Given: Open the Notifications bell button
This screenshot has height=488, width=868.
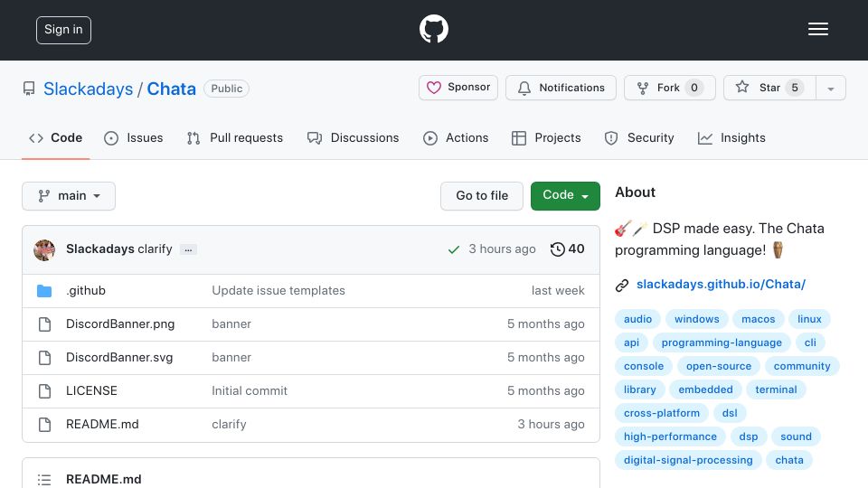Looking at the screenshot, I should pyautogui.click(x=561, y=88).
